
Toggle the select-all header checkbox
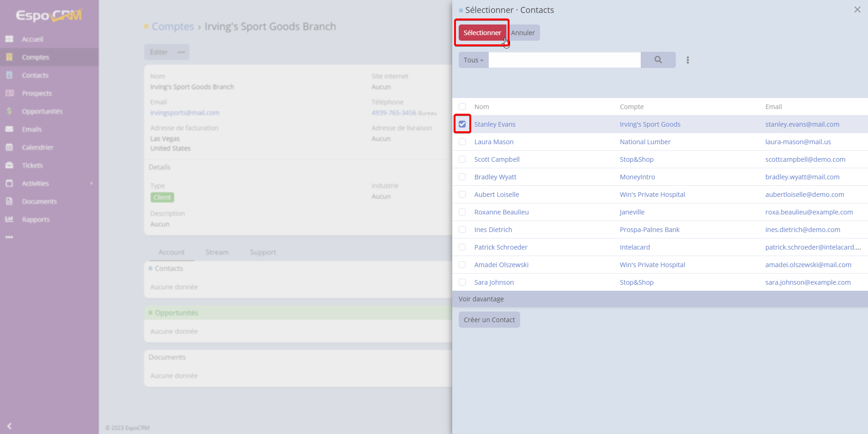pyautogui.click(x=462, y=107)
